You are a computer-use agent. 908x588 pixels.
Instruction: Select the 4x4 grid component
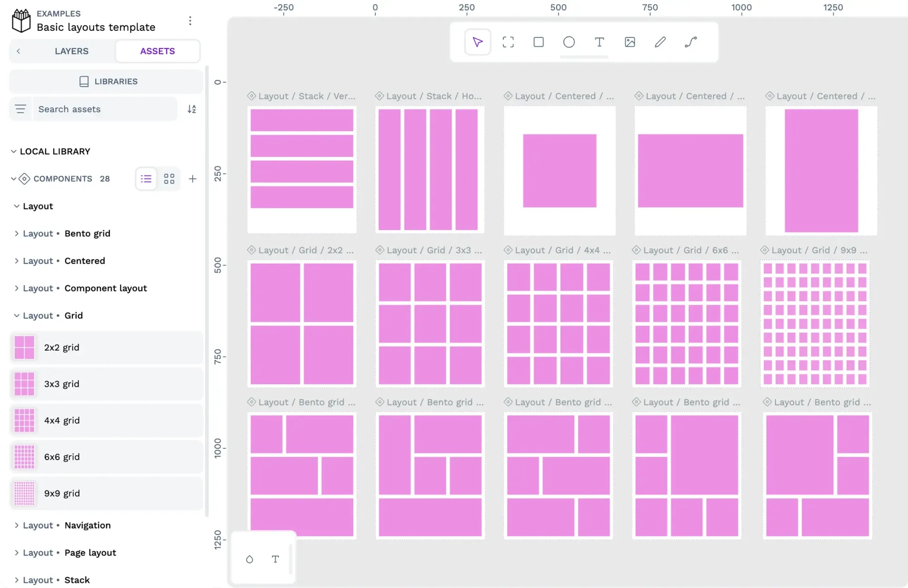tap(106, 421)
